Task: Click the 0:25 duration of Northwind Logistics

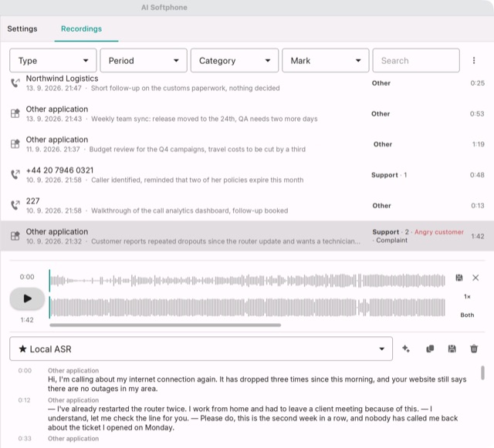Action: click(x=477, y=83)
